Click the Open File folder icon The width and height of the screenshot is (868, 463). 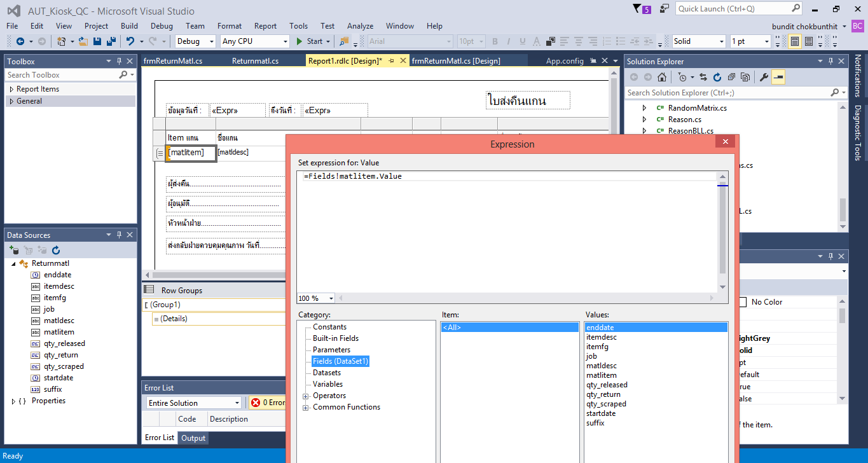click(x=83, y=41)
